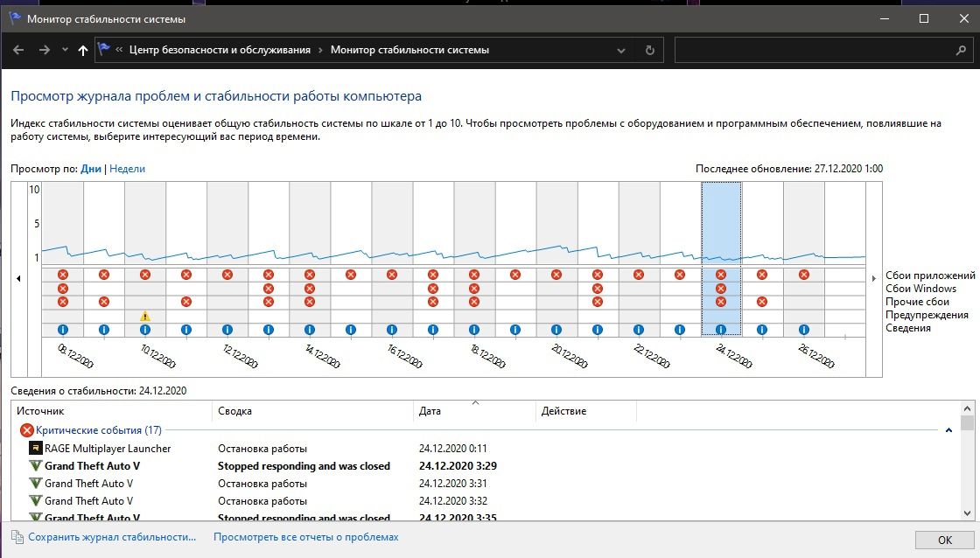Open Просмотреть все отчеты о проблемах link

click(x=306, y=537)
